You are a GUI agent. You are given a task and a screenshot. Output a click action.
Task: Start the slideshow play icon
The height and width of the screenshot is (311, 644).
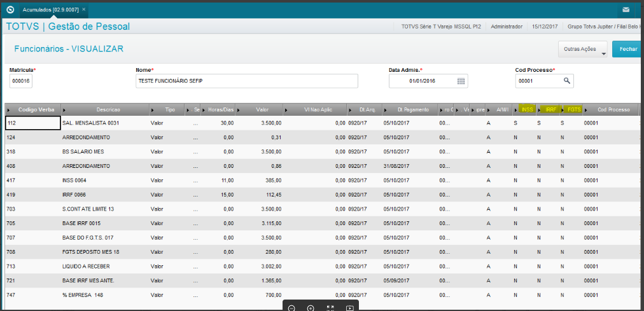[349, 308]
